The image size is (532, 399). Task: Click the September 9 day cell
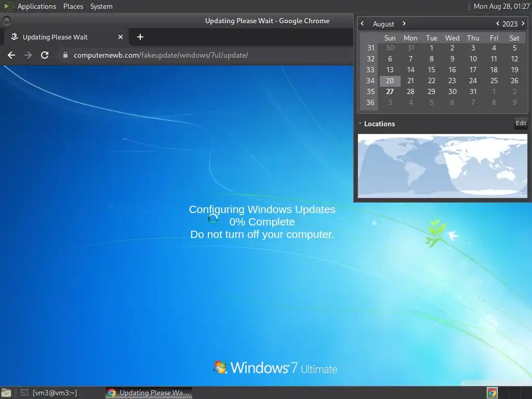(x=514, y=102)
